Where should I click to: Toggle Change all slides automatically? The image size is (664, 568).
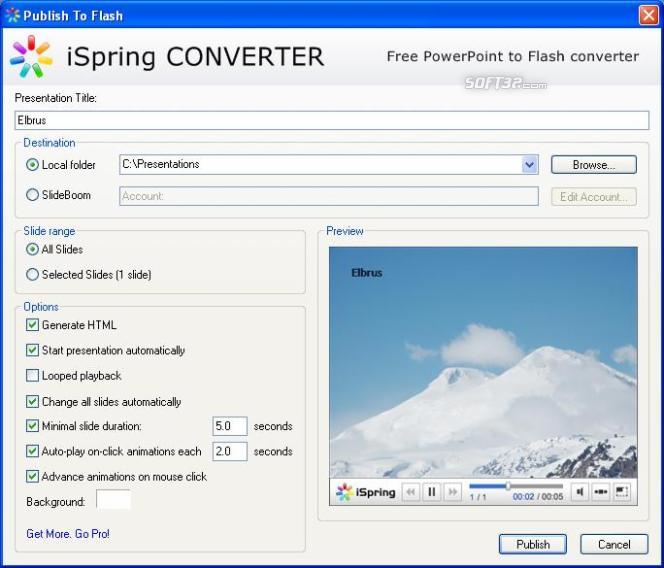[x=32, y=402]
